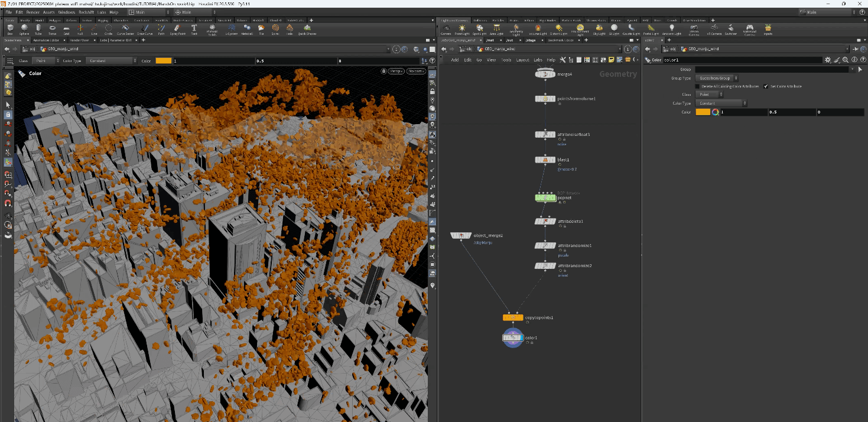The image size is (868, 422).
Task: Uncheck Set Color Attribute checkbox
Action: (x=766, y=86)
